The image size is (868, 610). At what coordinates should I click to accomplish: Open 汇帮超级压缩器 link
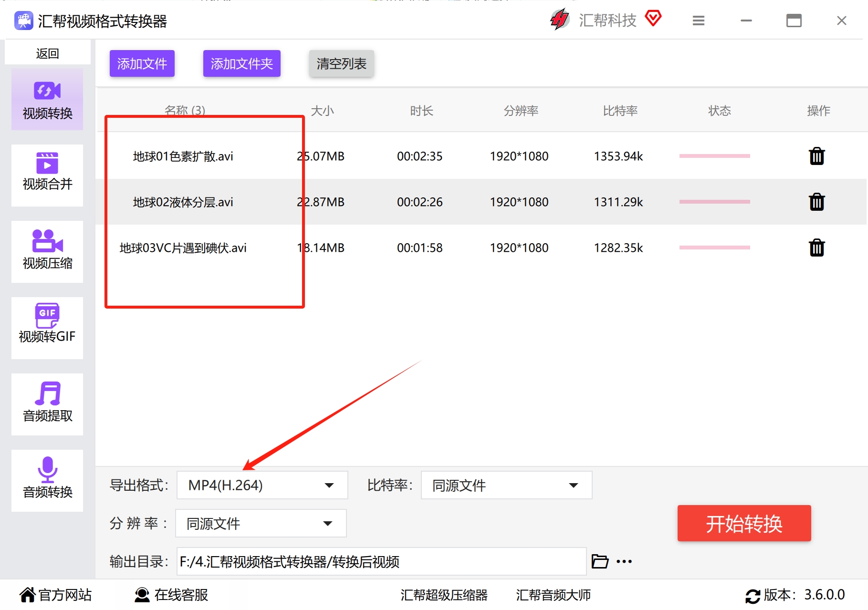tap(444, 595)
